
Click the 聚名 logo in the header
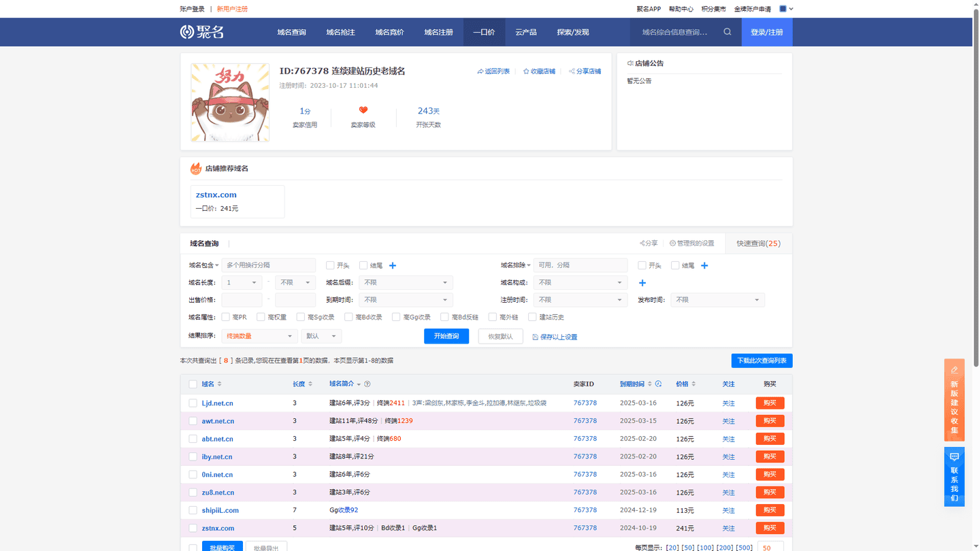point(202,32)
